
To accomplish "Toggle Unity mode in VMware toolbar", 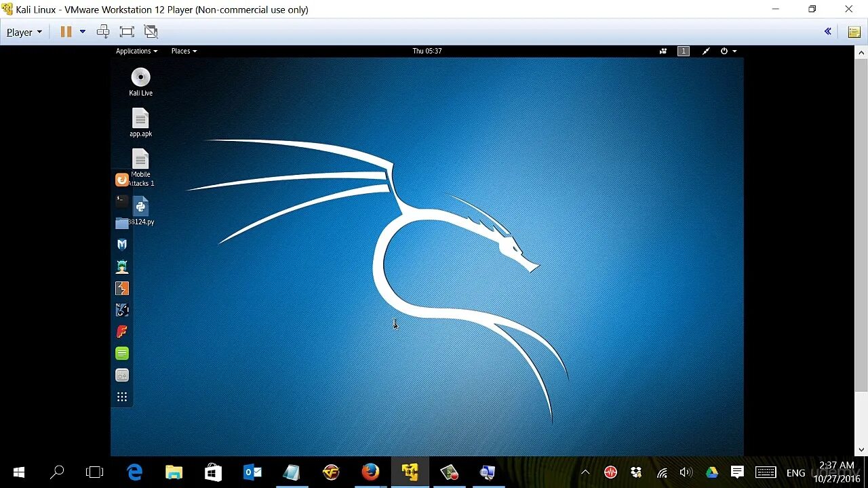I will tap(151, 31).
